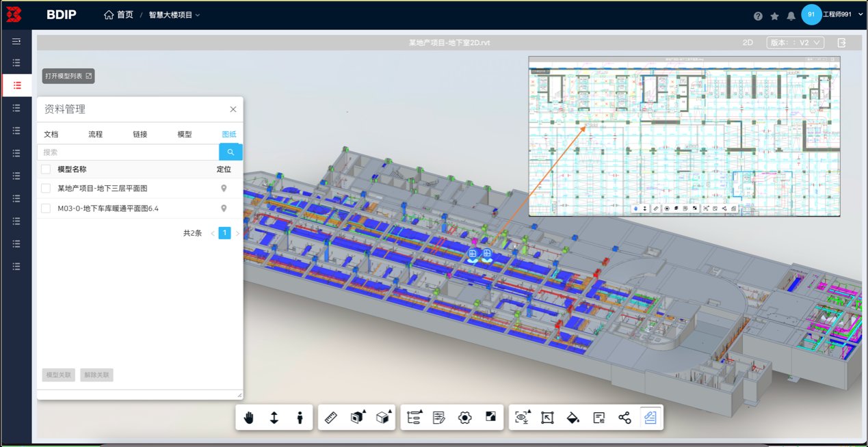Select the active red sidebar list icon
Screen dimensions: 868x447
click(16, 85)
